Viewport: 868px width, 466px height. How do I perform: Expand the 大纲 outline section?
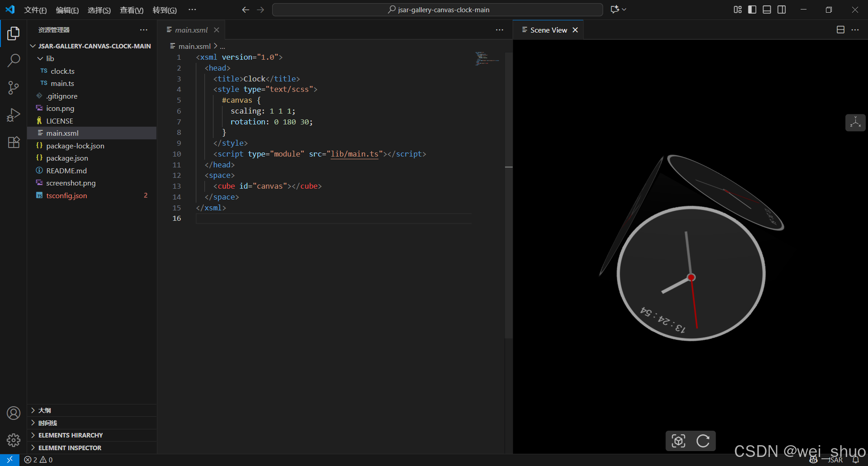click(92, 410)
